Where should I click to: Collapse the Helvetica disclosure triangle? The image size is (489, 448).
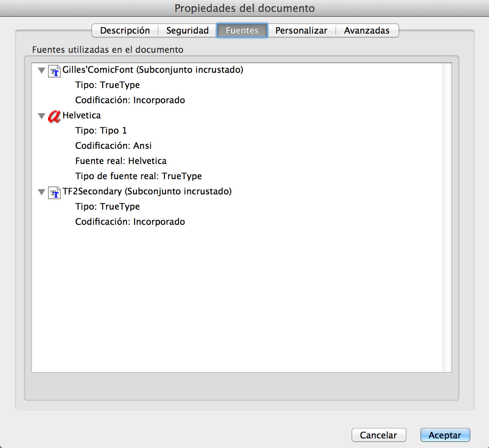coord(41,116)
